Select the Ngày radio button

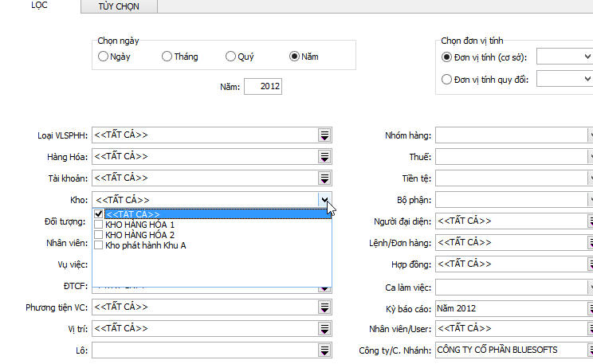103,57
